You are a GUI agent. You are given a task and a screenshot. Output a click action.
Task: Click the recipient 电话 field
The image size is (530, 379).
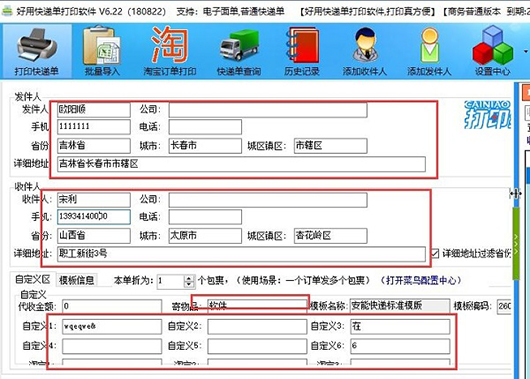(x=205, y=217)
